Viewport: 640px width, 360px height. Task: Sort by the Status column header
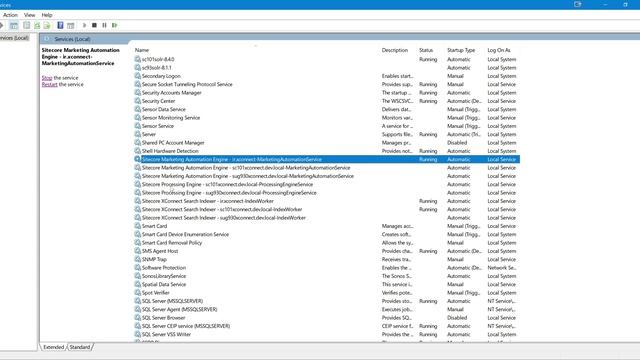[426, 50]
